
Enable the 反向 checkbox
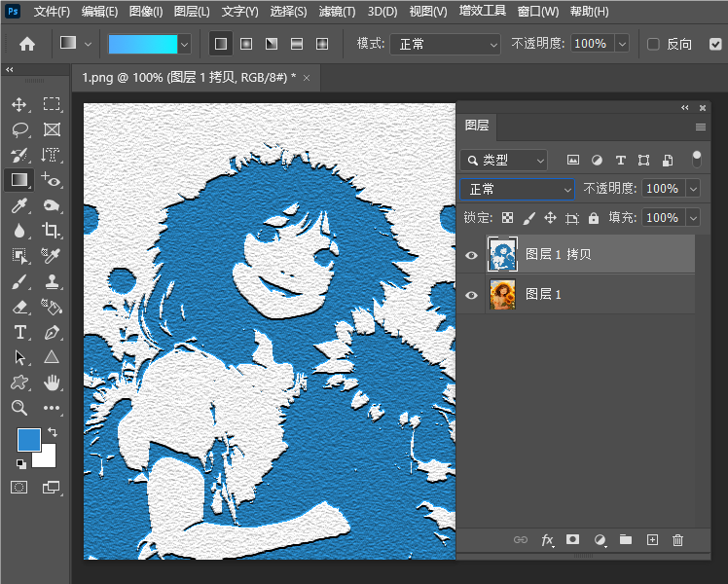coord(653,44)
